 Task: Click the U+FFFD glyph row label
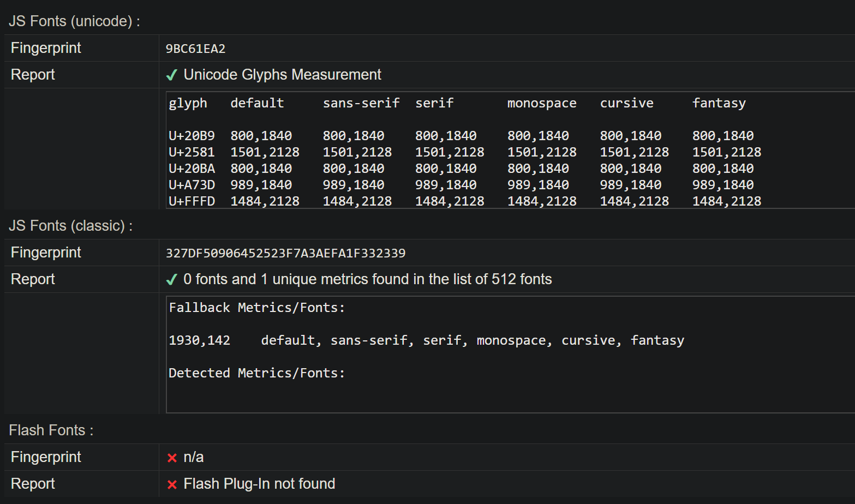[x=192, y=201]
